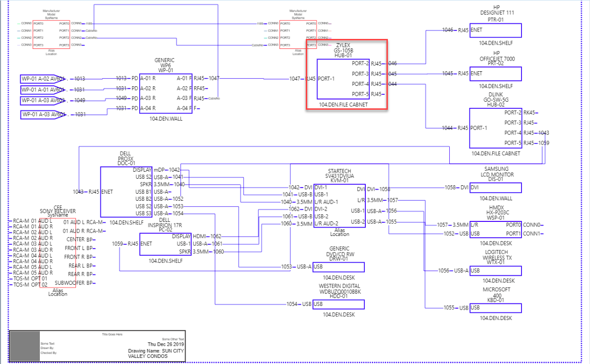Click the '104.DEN.WALL' label under WP-01
The width and height of the screenshot is (590, 364).
166,119
